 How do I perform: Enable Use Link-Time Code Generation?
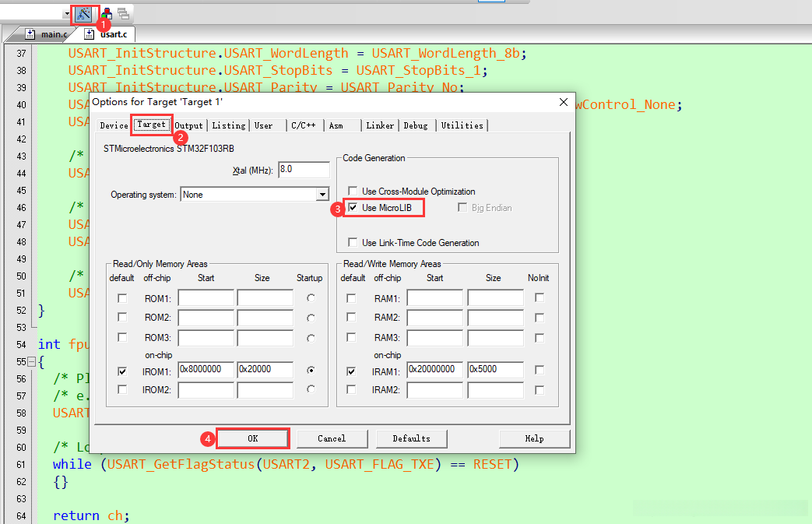click(353, 242)
